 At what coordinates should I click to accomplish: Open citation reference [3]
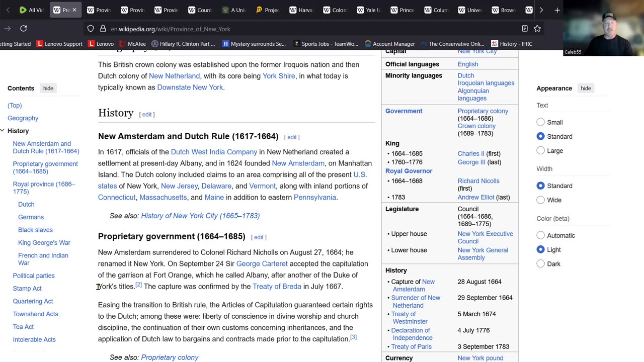point(353,337)
